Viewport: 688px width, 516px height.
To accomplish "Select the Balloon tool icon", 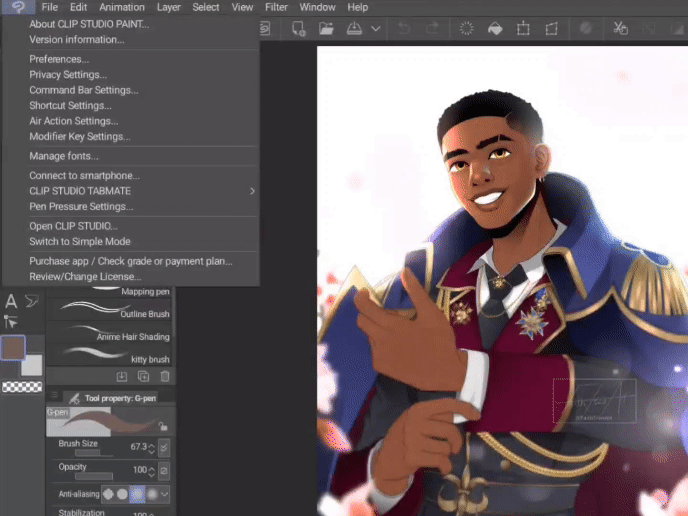I will click(32, 301).
